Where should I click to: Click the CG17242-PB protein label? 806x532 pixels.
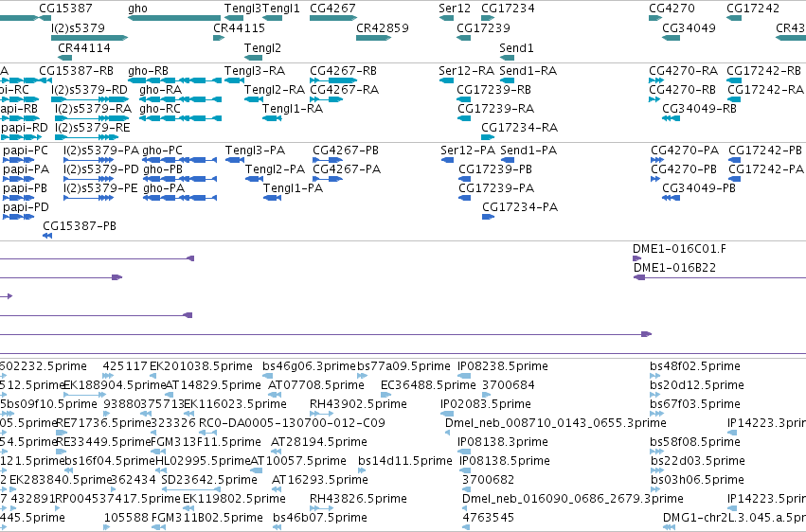[765, 150]
